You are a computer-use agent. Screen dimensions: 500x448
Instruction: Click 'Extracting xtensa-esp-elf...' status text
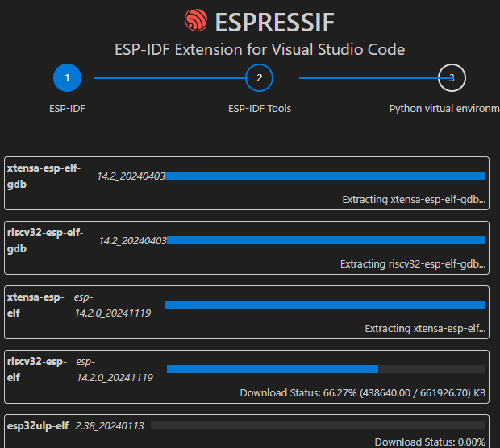(425, 328)
